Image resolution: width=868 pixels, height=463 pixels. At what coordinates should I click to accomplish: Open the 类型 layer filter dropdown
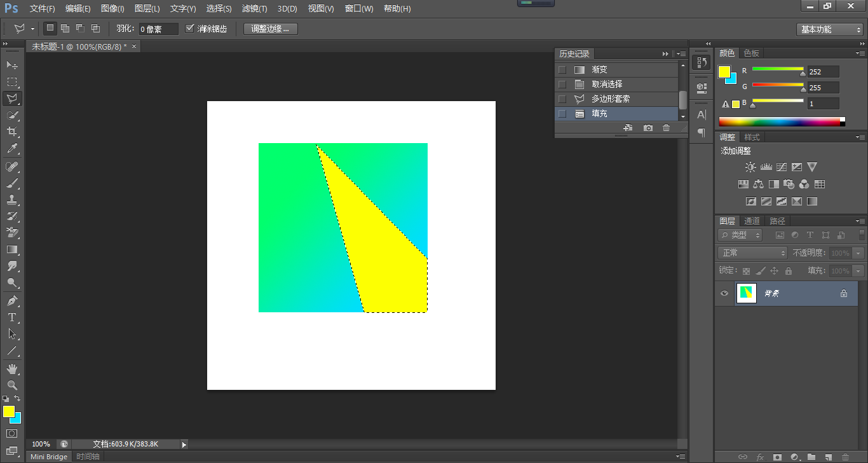point(740,235)
